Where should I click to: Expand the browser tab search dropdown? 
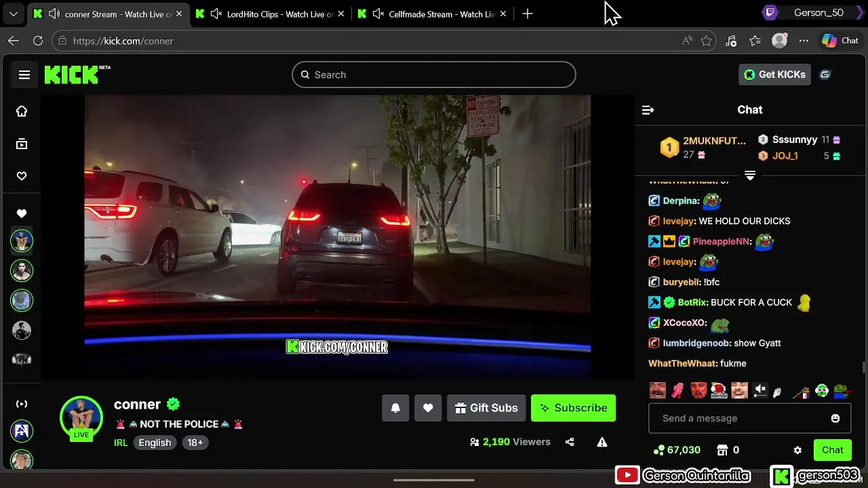click(x=14, y=14)
